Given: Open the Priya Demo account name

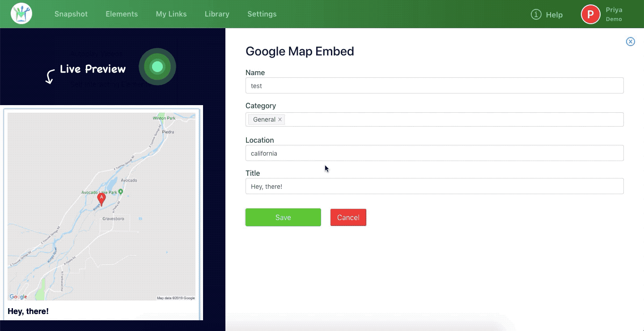Looking at the screenshot, I should coord(614,14).
